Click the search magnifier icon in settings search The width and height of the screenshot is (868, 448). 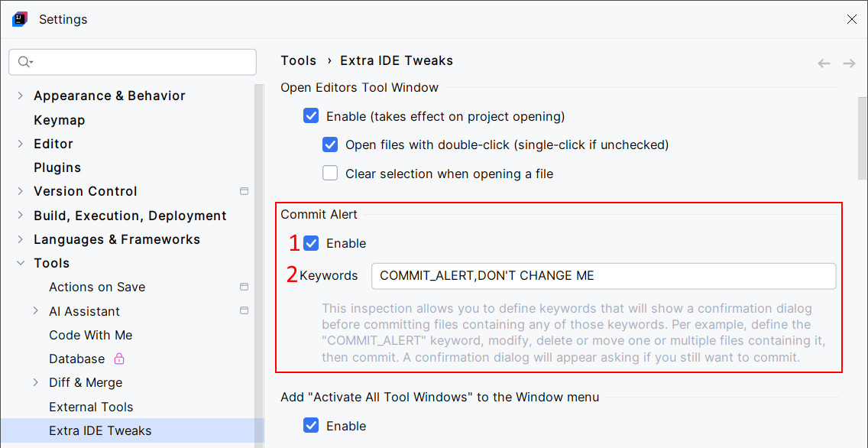[25, 61]
